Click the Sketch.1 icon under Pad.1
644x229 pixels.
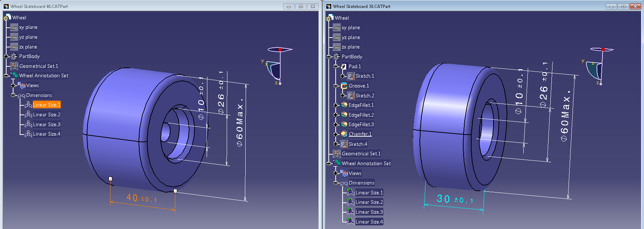pyautogui.click(x=351, y=76)
